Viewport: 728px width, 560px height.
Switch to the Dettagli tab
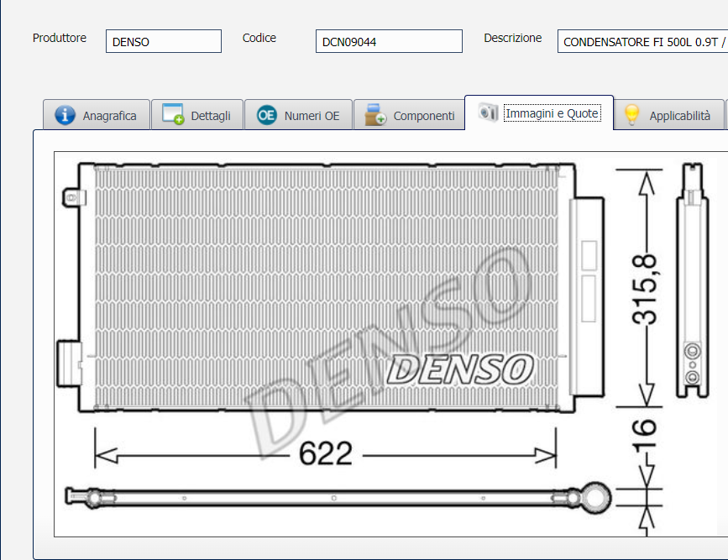pos(197,115)
